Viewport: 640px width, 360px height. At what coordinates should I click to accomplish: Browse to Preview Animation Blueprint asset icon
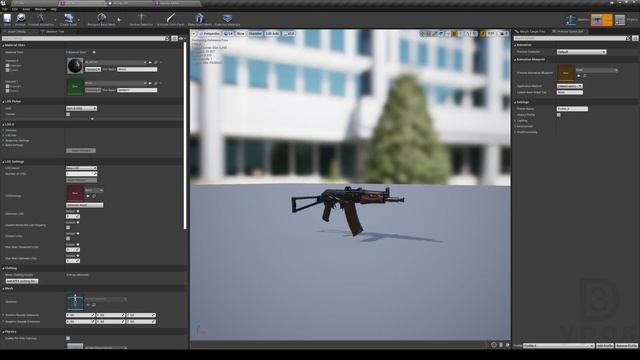coord(584,76)
